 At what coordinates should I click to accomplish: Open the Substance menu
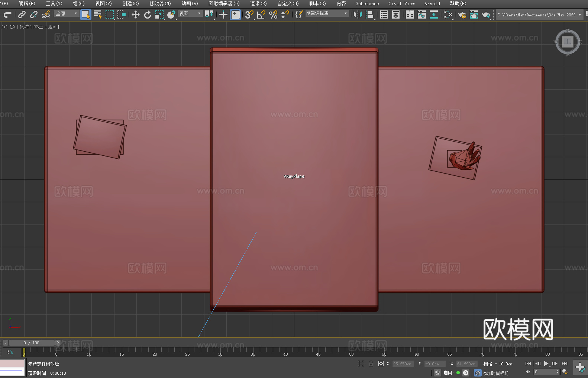367,3
